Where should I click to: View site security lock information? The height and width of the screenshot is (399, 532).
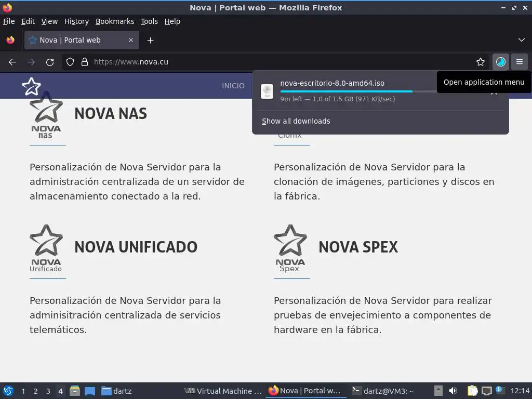pos(85,62)
